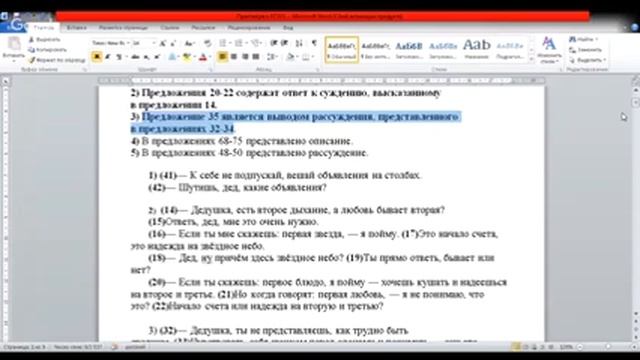Toggle Strikethrough formatting button
This screenshot has width=640, height=360.
[135, 57]
